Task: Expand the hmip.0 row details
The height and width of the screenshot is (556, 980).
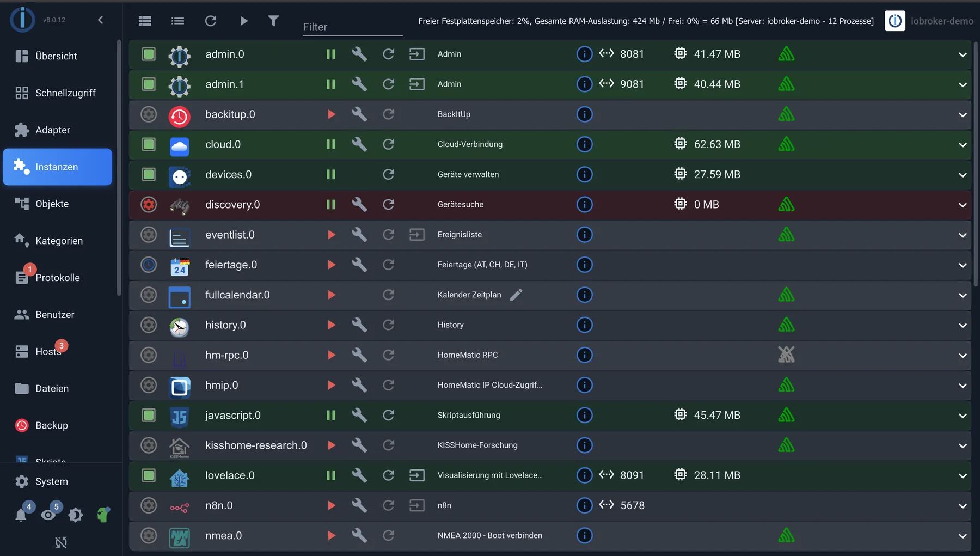Action: [963, 386]
